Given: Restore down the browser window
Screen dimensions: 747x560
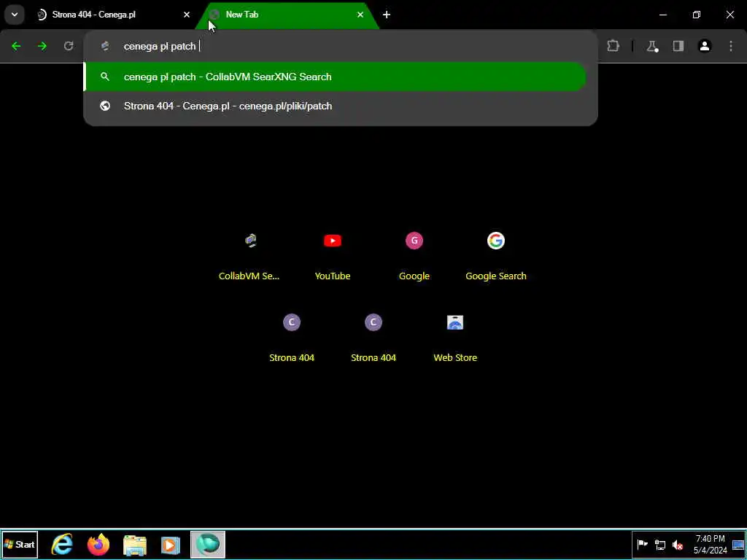Looking at the screenshot, I should point(697,15).
